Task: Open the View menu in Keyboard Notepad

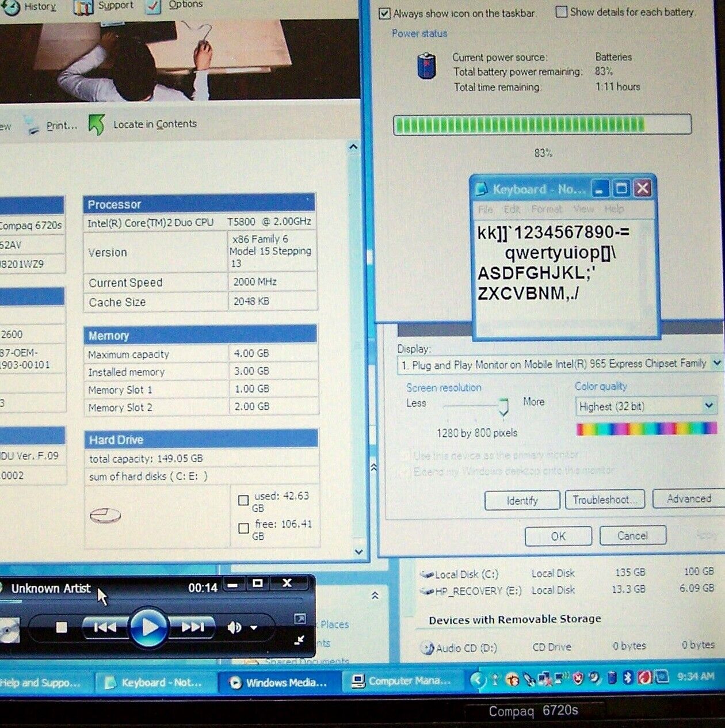Action: tap(583, 209)
